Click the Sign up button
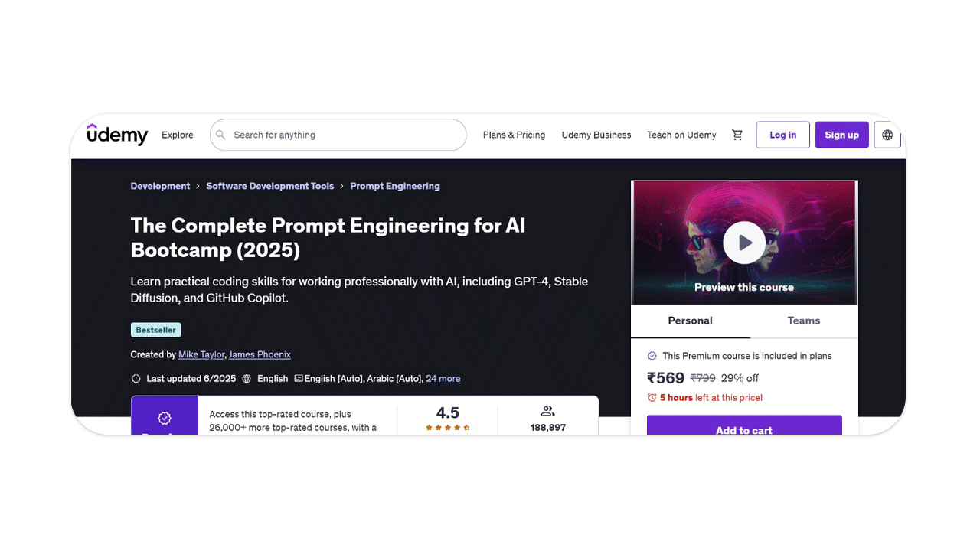Screen dimensions: 980x551 (842, 135)
